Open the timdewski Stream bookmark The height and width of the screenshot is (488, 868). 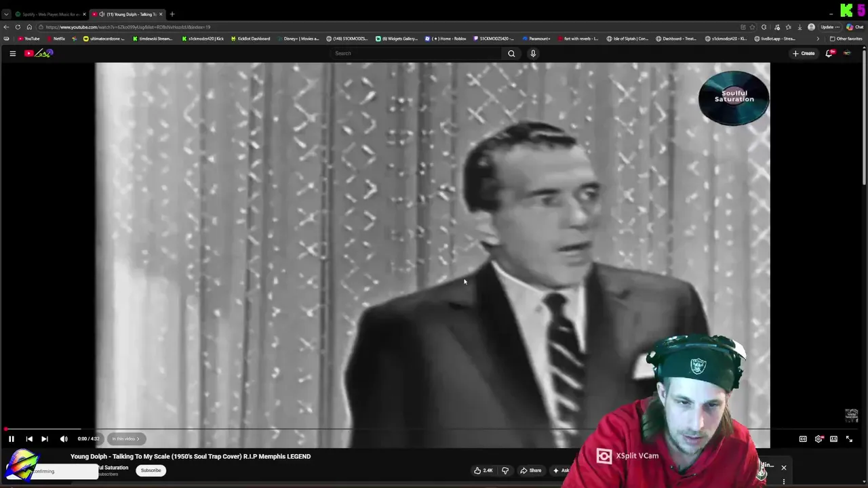(153, 39)
